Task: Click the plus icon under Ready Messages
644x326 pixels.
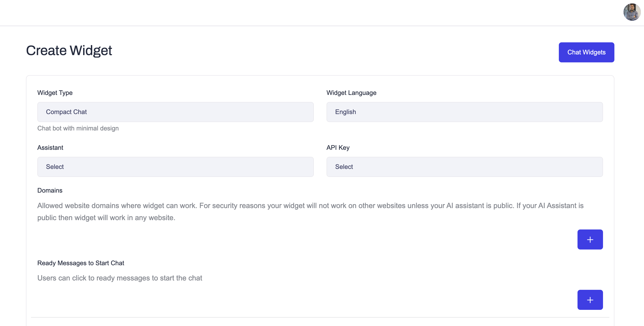Action: tap(590, 300)
